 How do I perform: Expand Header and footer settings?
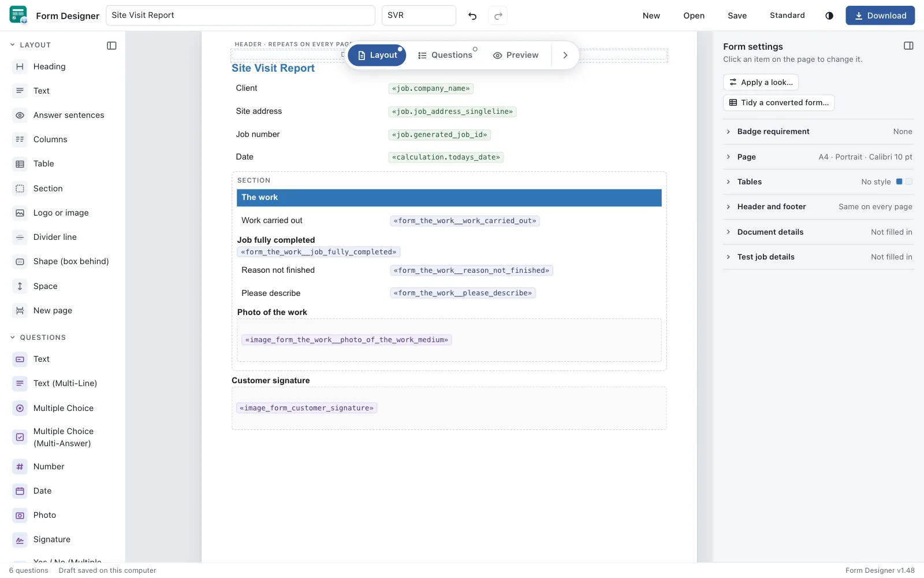click(818, 206)
